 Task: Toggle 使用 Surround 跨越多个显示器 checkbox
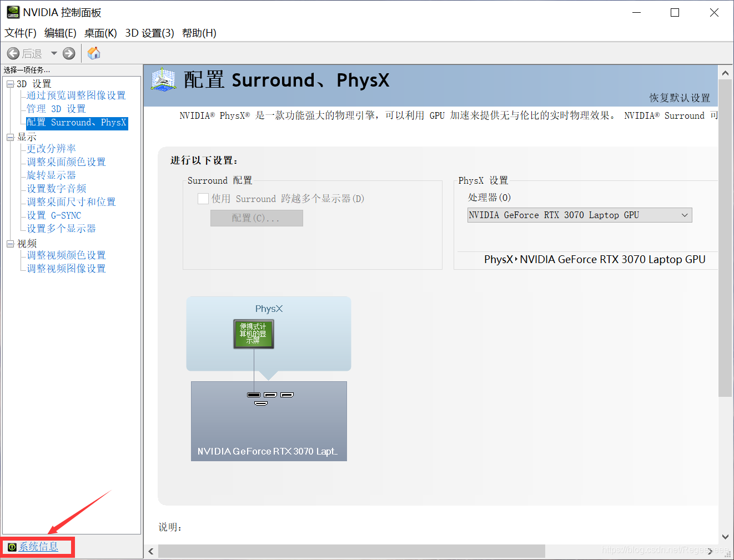tap(203, 199)
